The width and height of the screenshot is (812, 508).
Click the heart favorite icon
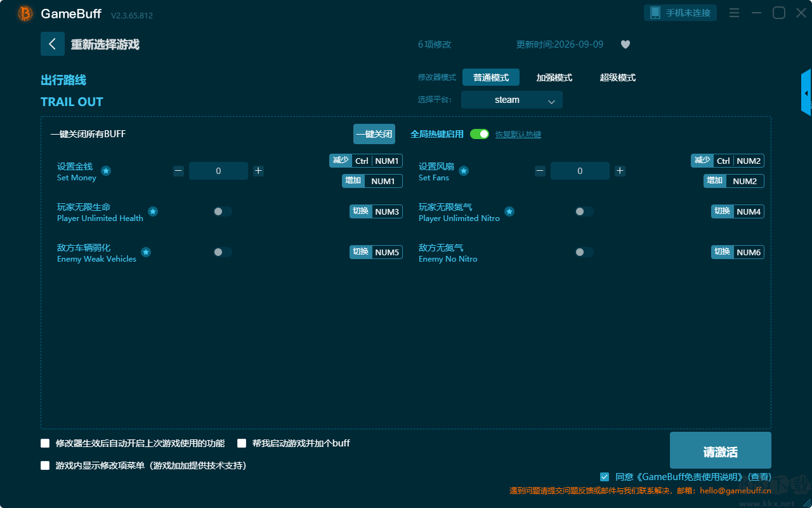pyautogui.click(x=625, y=44)
